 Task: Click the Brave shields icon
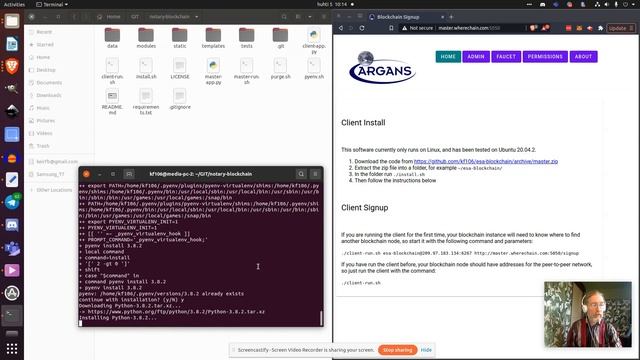coord(533,28)
